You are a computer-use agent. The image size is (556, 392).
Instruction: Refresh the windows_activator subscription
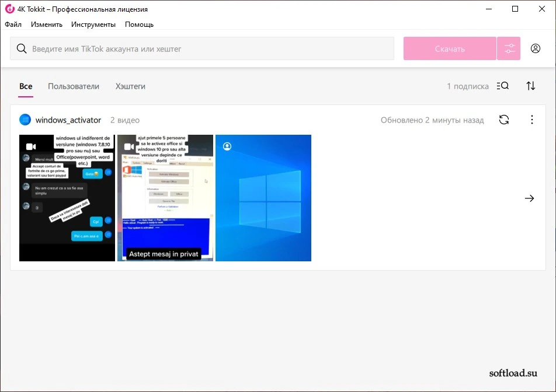pyautogui.click(x=504, y=120)
